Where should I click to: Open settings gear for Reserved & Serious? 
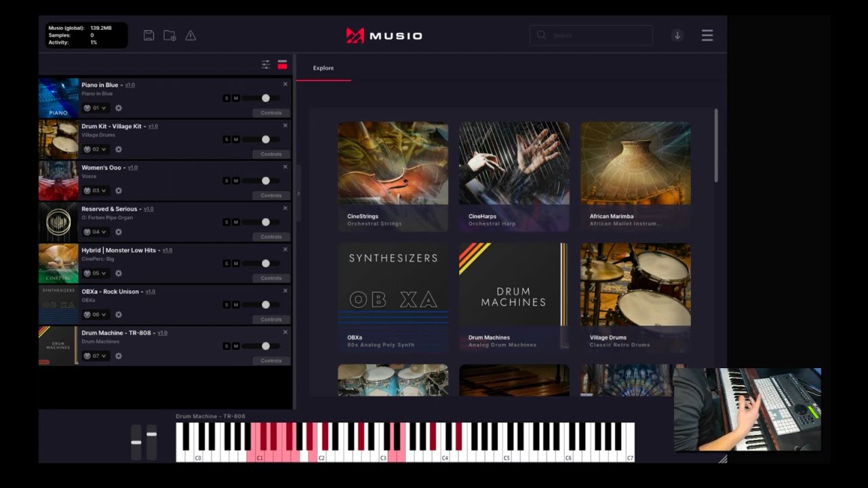119,232
